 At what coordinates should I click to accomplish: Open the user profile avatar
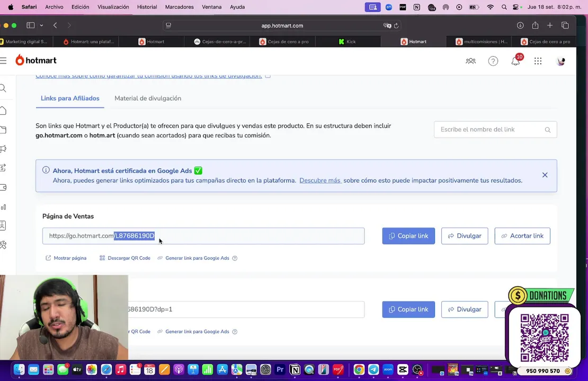[560, 61]
